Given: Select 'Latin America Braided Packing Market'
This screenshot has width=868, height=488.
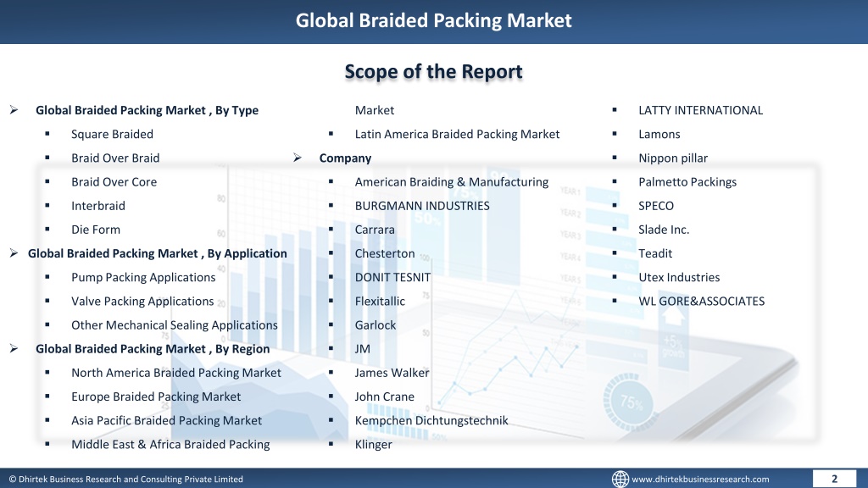Looking at the screenshot, I should (457, 134).
